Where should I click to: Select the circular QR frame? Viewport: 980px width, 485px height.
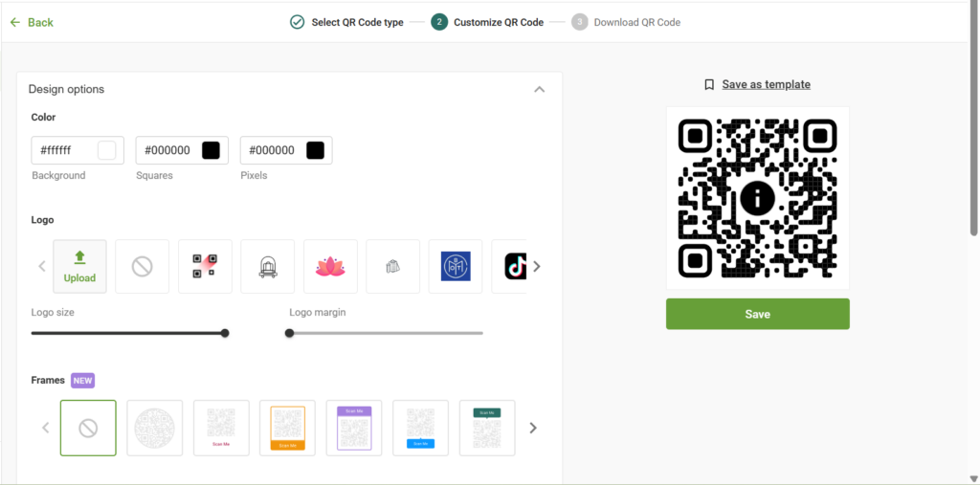tap(155, 429)
